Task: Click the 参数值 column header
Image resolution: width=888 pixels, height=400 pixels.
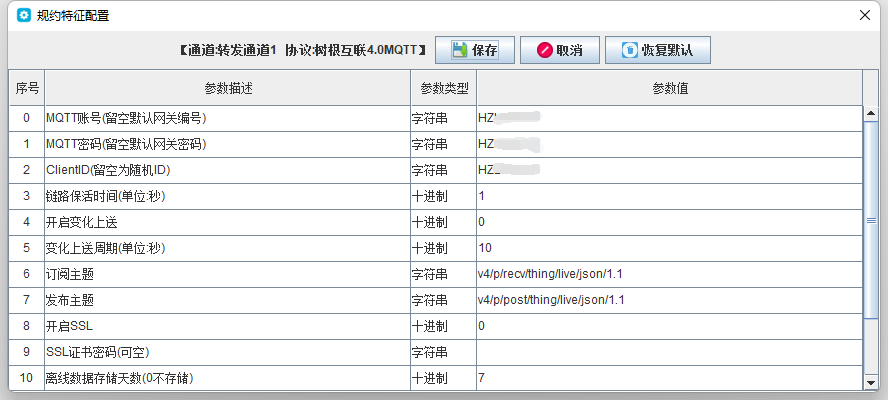Action: [x=669, y=88]
